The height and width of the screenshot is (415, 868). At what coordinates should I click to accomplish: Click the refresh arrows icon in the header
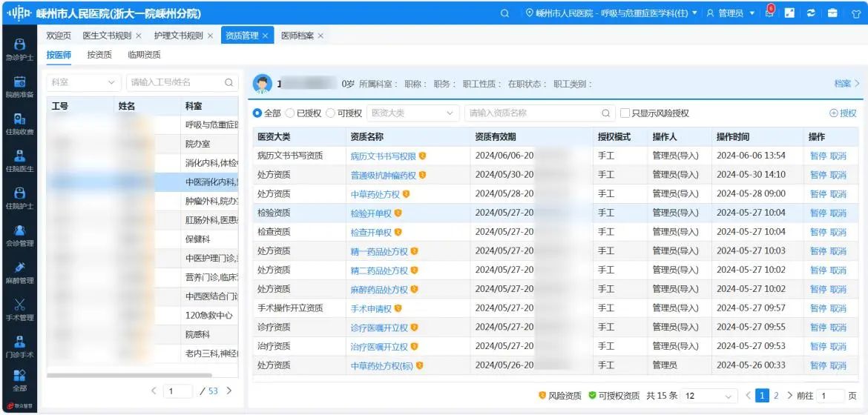pyautogui.click(x=811, y=13)
